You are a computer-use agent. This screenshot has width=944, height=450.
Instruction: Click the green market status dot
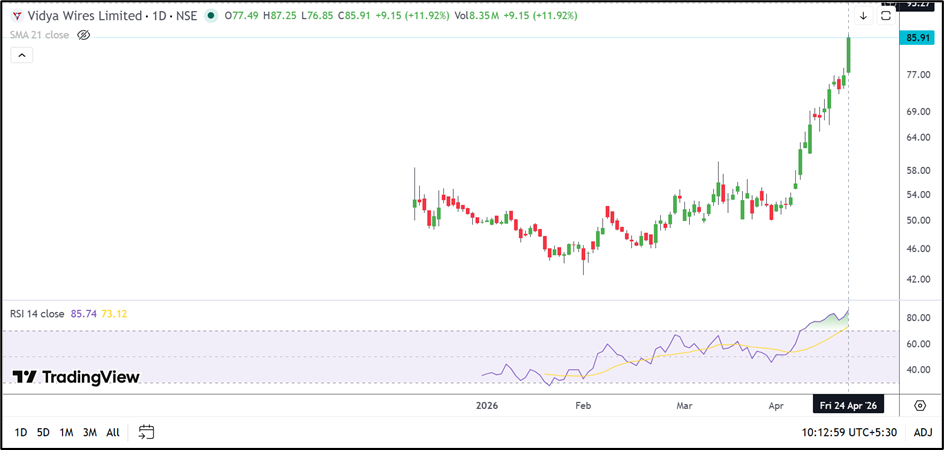pyautogui.click(x=210, y=16)
